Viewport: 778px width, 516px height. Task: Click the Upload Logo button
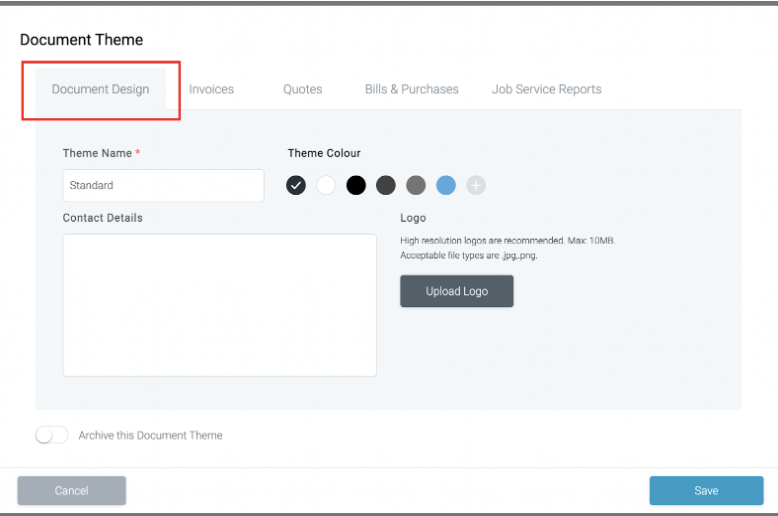tap(456, 291)
